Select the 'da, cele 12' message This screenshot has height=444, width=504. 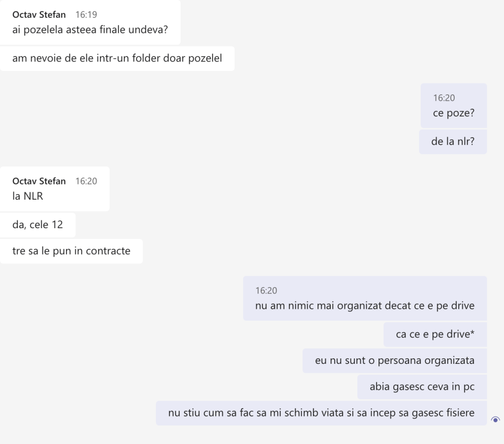pos(37,225)
